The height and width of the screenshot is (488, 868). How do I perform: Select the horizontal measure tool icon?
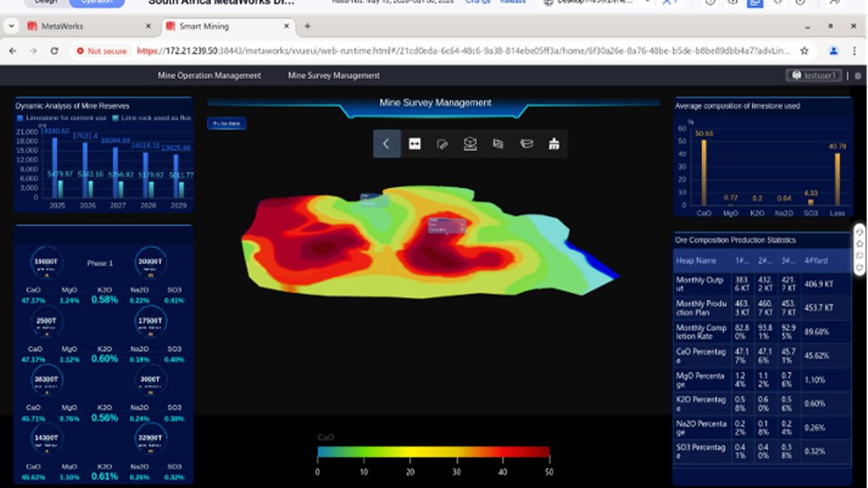tap(414, 144)
